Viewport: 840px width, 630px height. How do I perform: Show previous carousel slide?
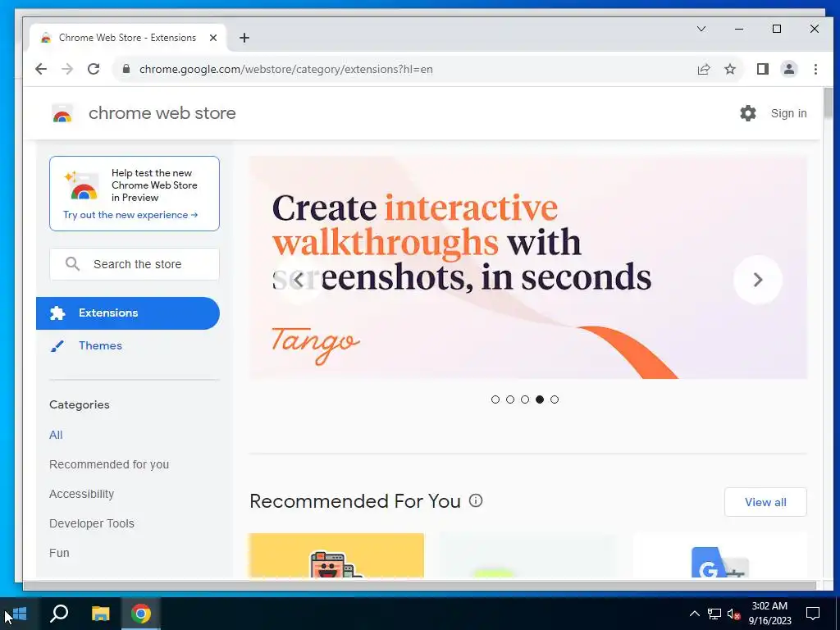tap(299, 280)
